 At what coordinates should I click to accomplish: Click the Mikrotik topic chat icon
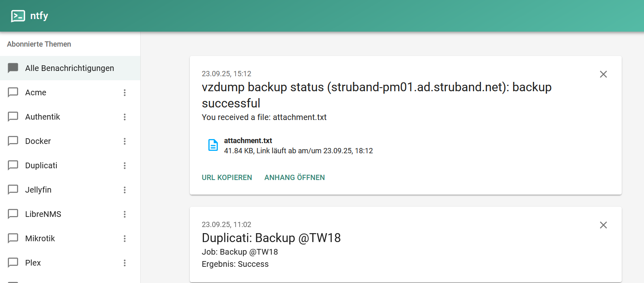13,238
